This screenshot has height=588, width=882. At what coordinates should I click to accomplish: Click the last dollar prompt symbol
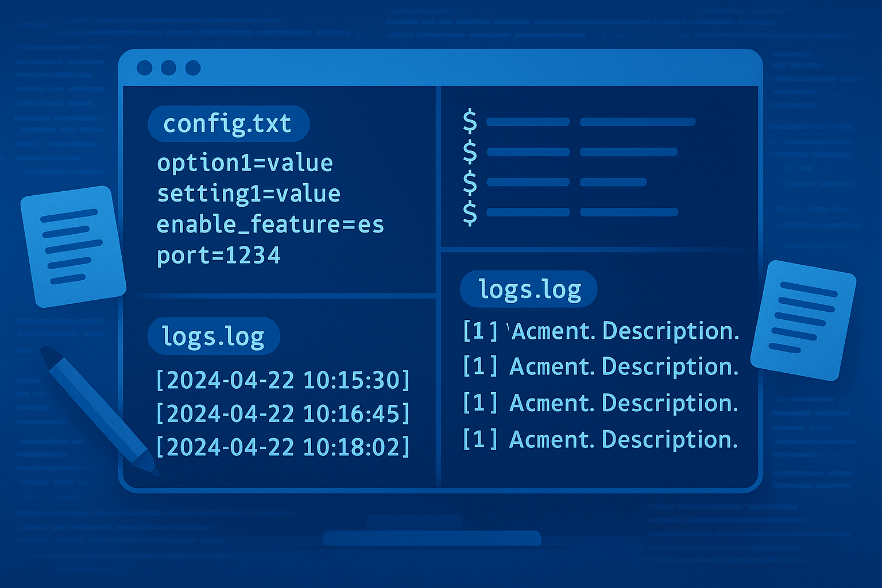coord(470,212)
